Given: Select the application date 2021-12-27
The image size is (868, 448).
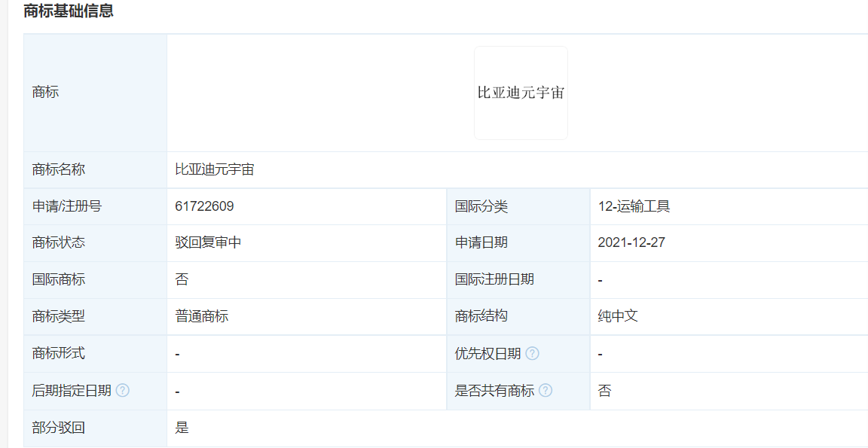Looking at the screenshot, I should point(631,242).
